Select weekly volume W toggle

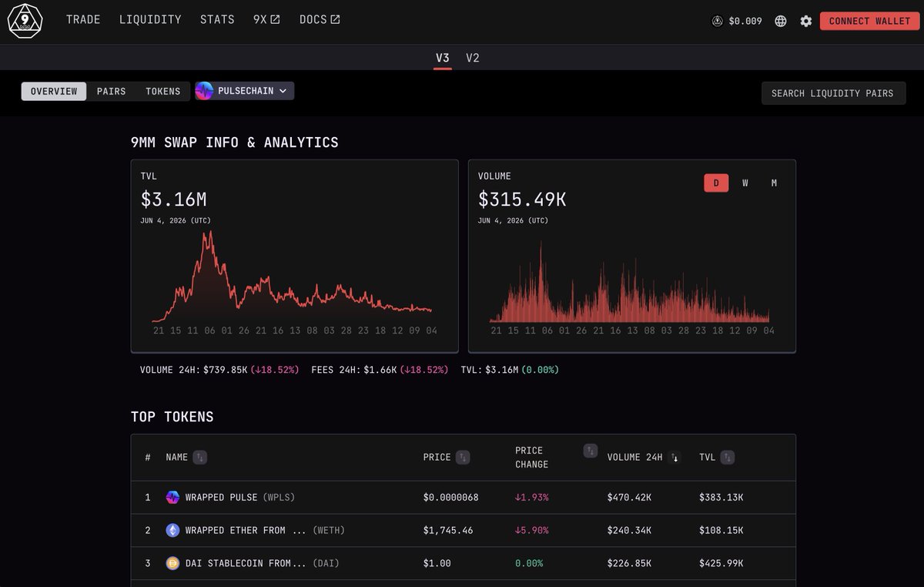[745, 183]
